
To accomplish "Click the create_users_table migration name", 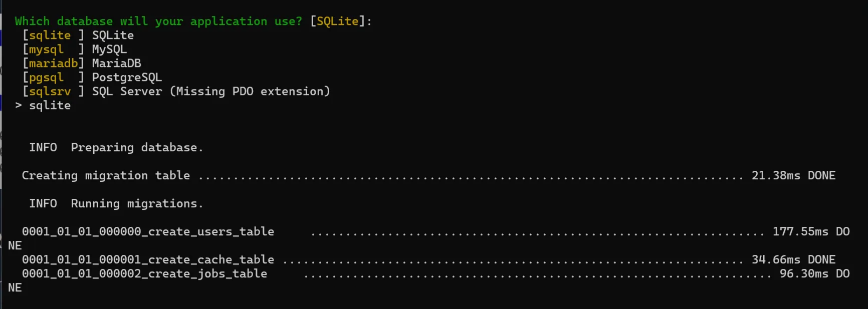I will [148, 232].
